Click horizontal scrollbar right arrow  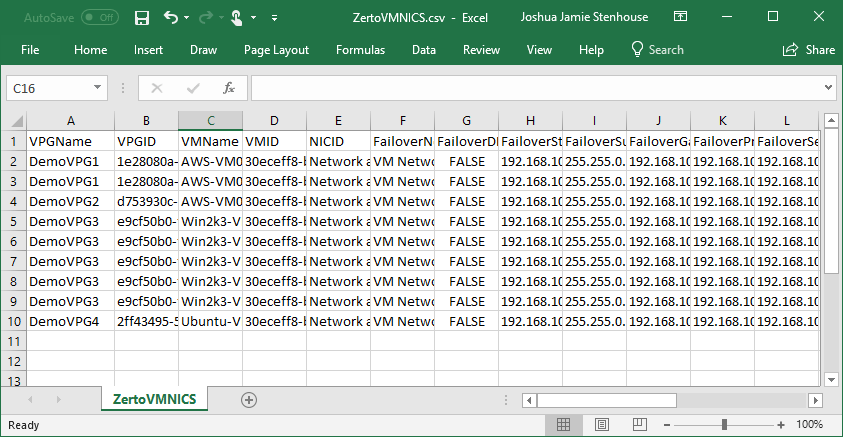pyautogui.click(x=816, y=400)
